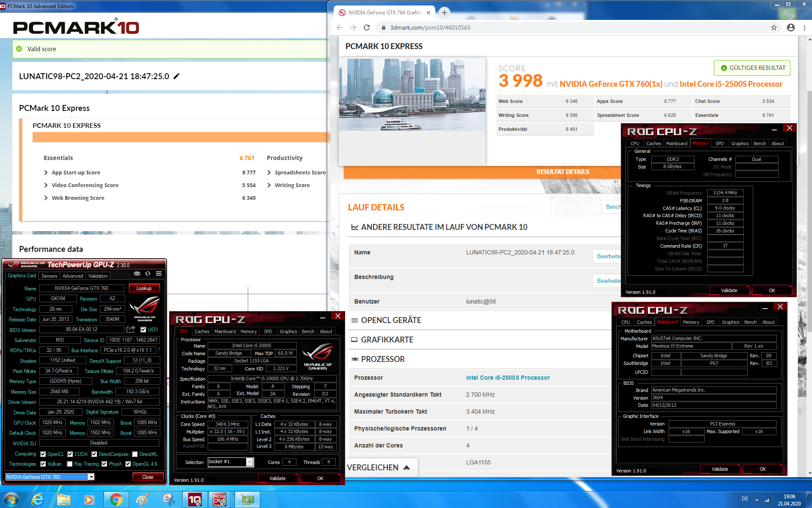Open the Chrome three-dot menu
Screen dimensions: 812x508
coord(804,28)
